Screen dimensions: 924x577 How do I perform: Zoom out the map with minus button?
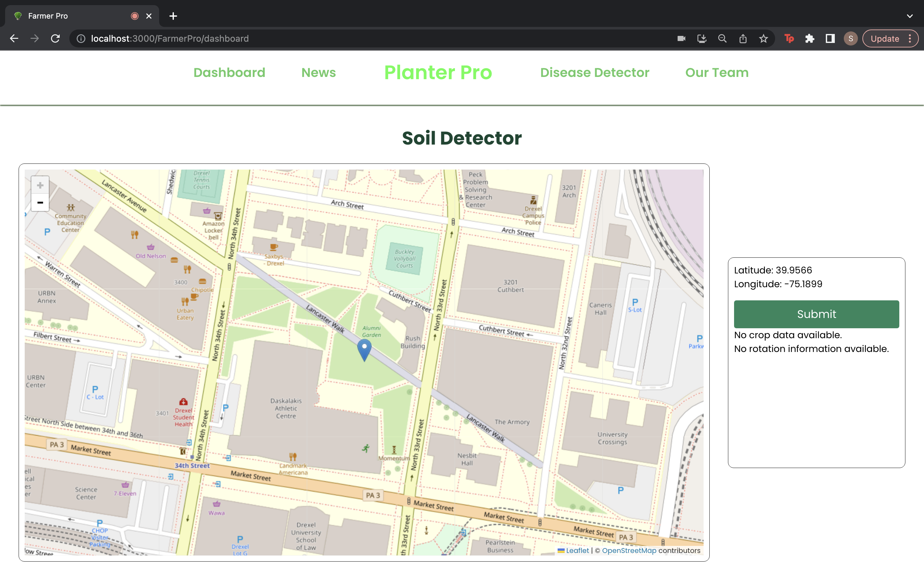[40, 203]
